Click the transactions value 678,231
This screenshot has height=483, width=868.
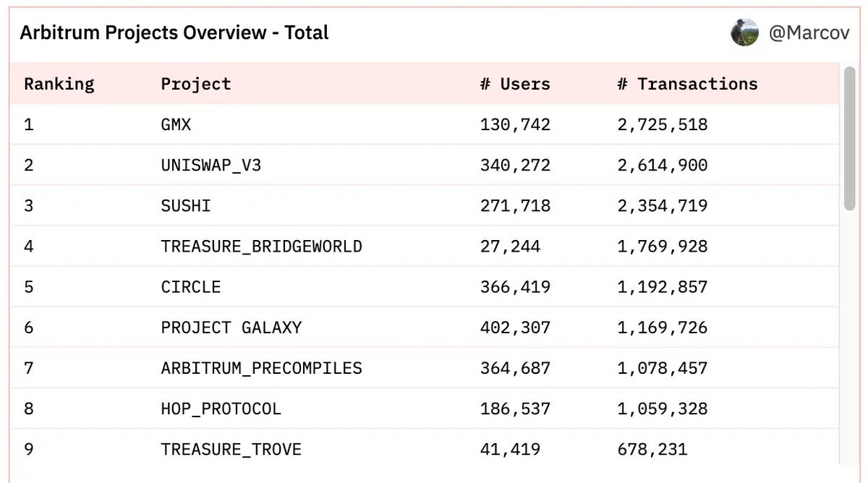[652, 450]
